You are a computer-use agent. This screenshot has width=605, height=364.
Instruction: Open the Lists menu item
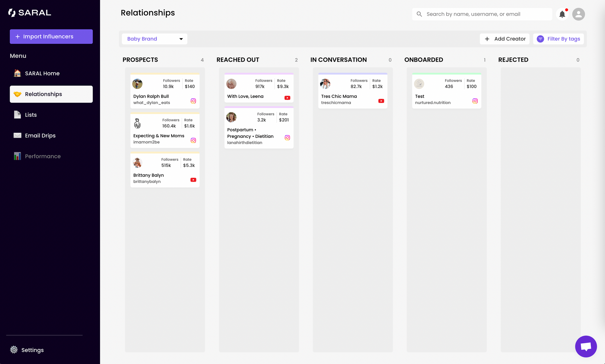pos(31,115)
